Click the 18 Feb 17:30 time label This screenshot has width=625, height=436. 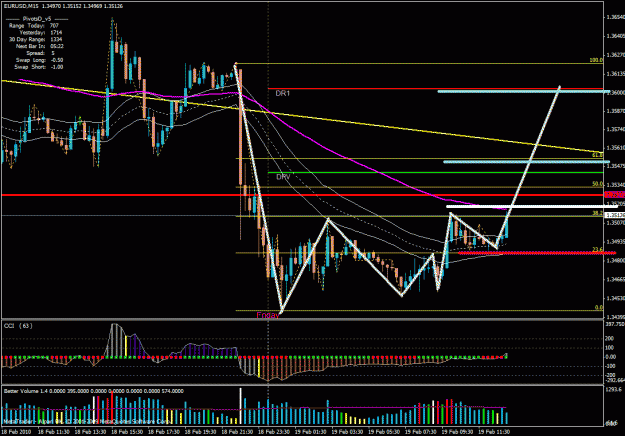click(x=163, y=432)
